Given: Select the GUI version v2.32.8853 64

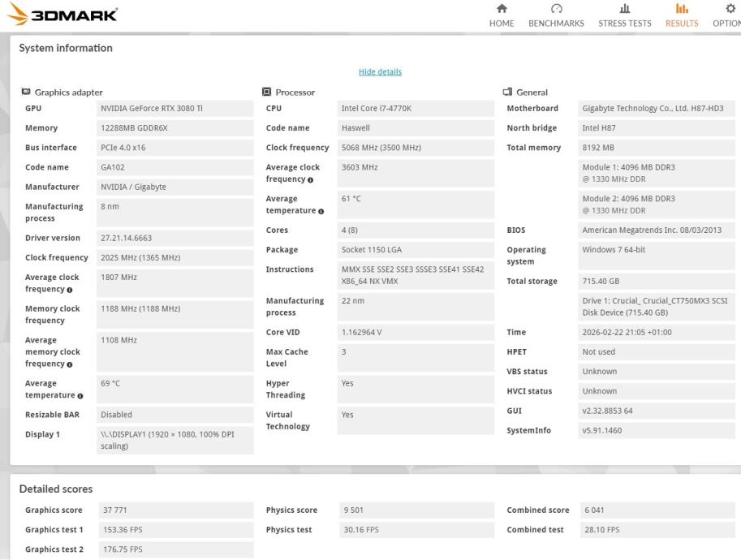Looking at the screenshot, I should [x=657, y=411].
